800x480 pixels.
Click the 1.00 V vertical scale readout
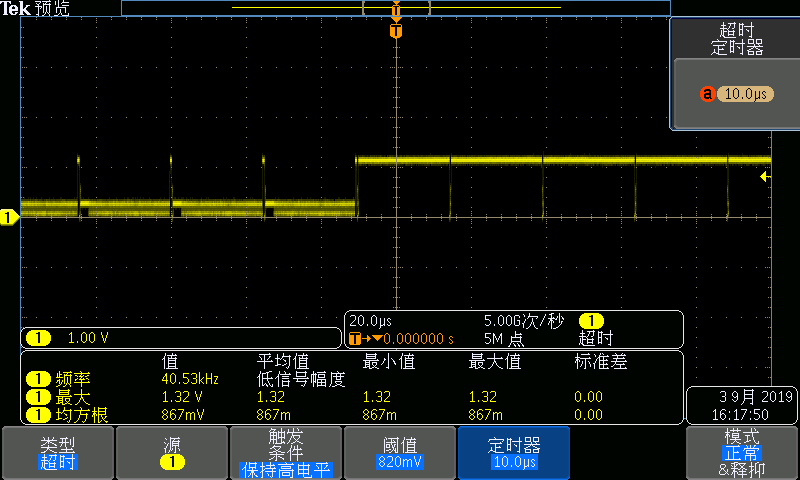coord(88,338)
